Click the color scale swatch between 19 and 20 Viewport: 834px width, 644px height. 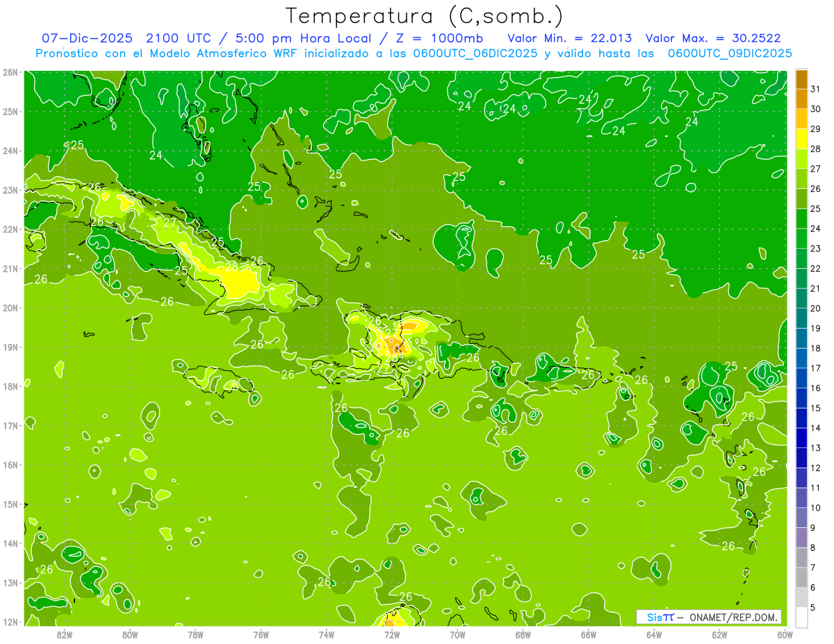(801, 318)
